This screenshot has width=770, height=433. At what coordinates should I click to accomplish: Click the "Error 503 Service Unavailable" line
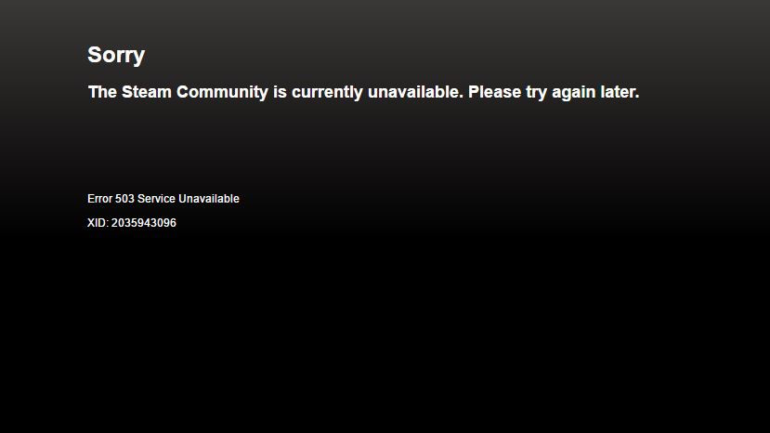click(164, 199)
